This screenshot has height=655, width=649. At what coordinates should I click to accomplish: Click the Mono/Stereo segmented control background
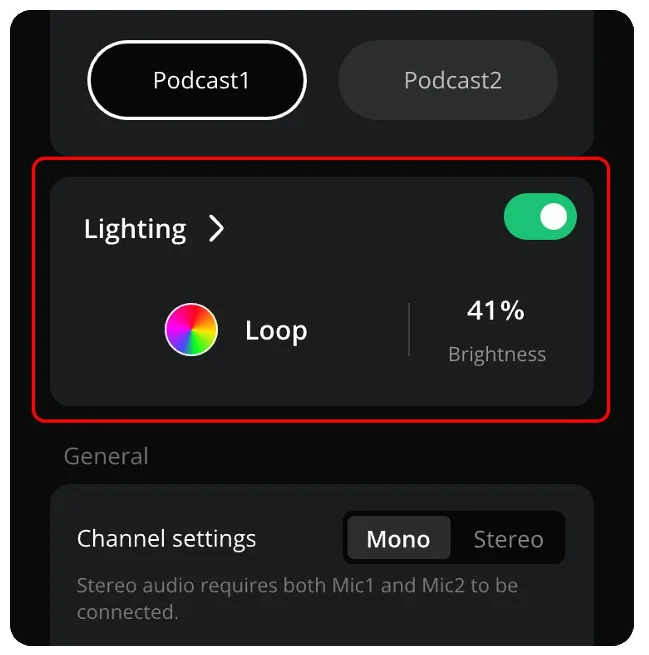click(x=454, y=538)
